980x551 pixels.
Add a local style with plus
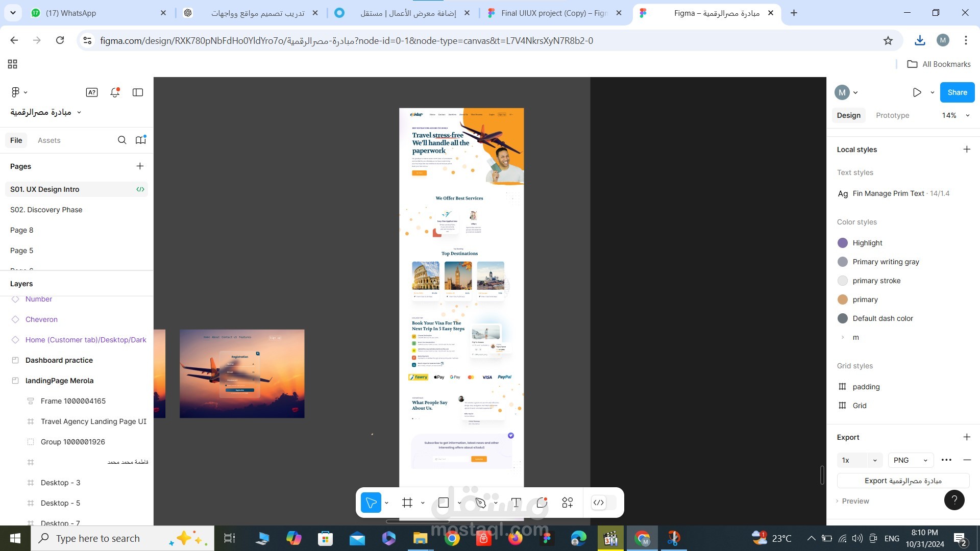[x=967, y=149]
